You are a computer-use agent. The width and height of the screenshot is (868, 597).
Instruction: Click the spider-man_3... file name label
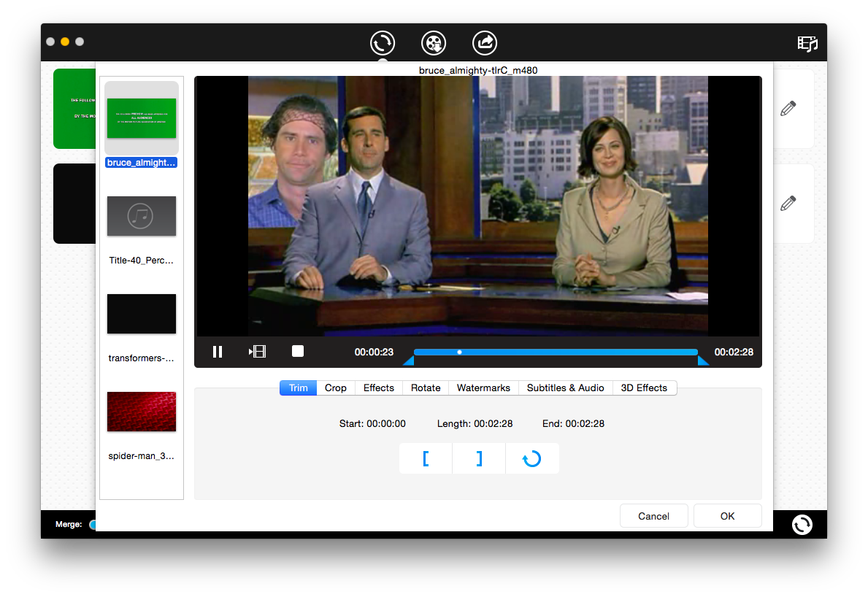tap(141, 456)
